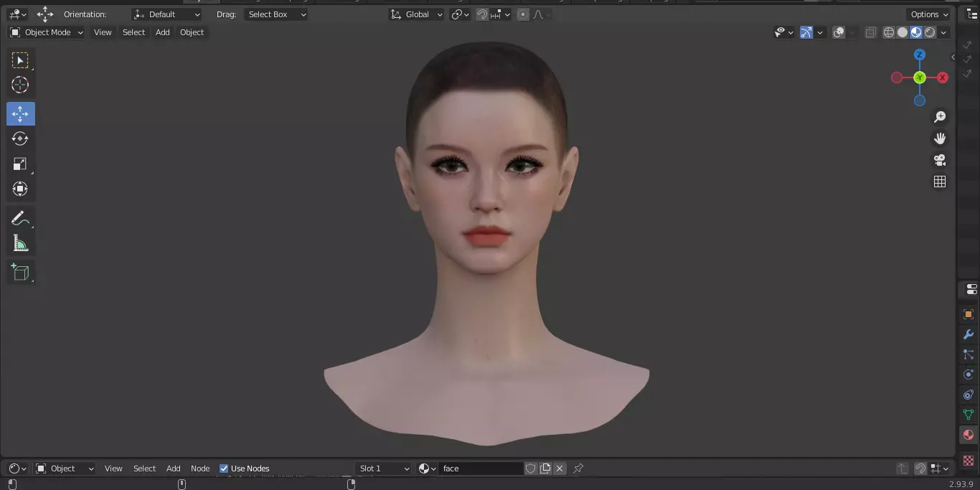Toggle show gizmo button
Viewport: 980px width, 490px height.
pos(806,32)
